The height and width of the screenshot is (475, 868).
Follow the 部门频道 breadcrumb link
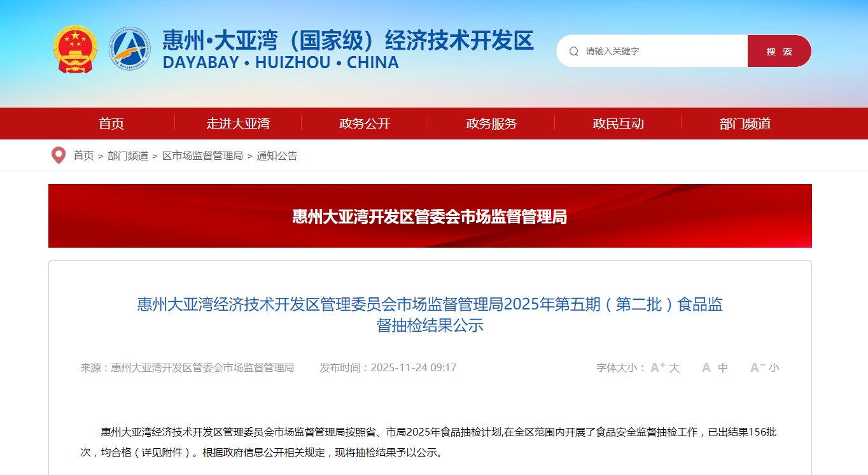coord(128,155)
